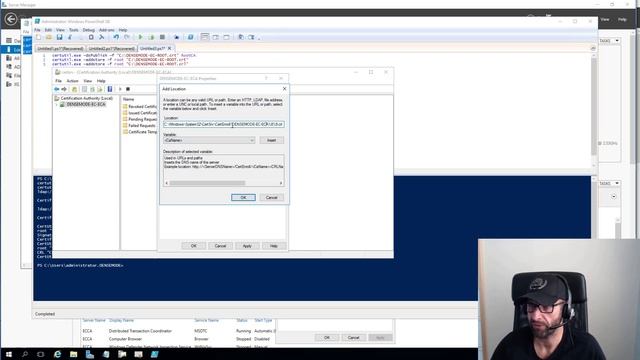The height and width of the screenshot is (360, 640).
Task: Click the Cut scissors icon in ISE toolbar
Action: (x=70, y=37)
